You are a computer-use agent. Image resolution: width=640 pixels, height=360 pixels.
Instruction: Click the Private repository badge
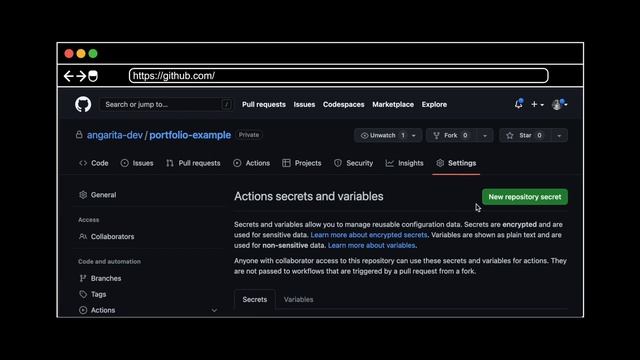249,135
